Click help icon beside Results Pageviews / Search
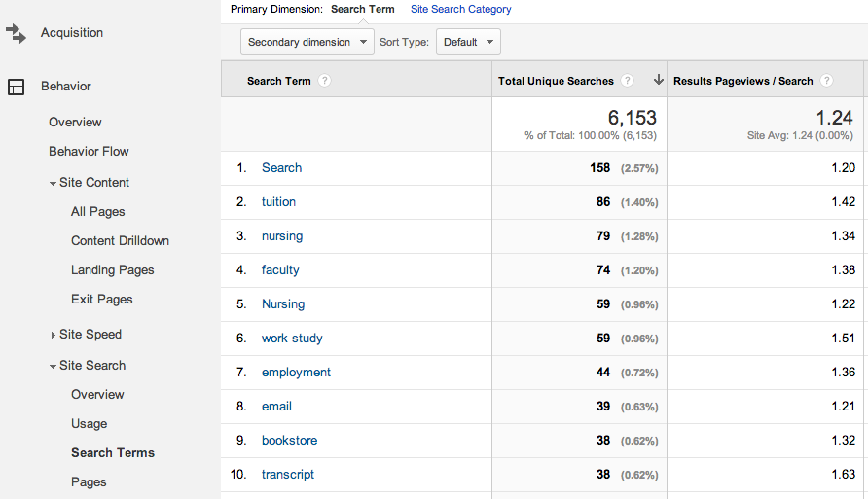 coord(826,81)
